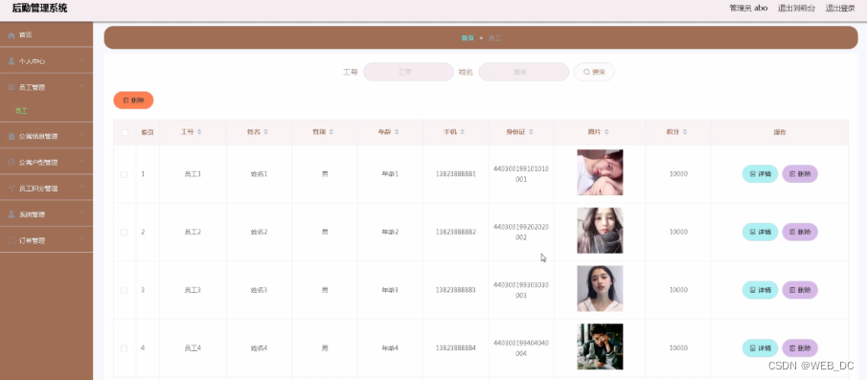Expand the 订单管理 menu chevron
Image resolution: width=868 pixels, height=380 pixels.
click(81, 239)
